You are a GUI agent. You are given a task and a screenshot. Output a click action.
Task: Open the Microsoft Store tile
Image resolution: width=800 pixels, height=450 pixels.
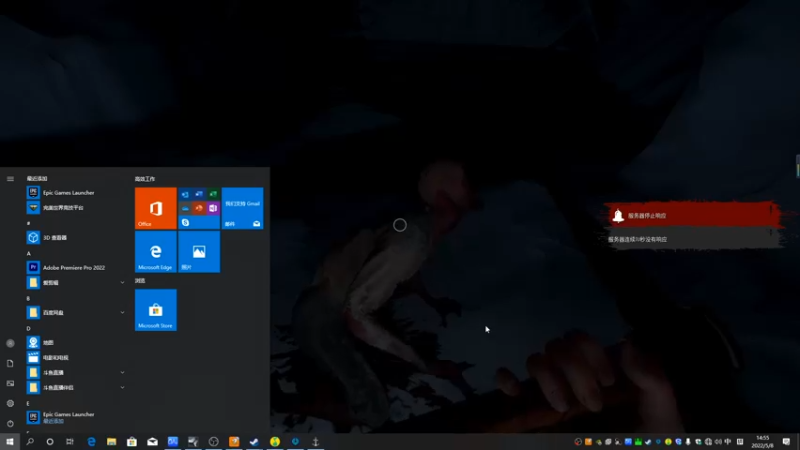point(156,310)
